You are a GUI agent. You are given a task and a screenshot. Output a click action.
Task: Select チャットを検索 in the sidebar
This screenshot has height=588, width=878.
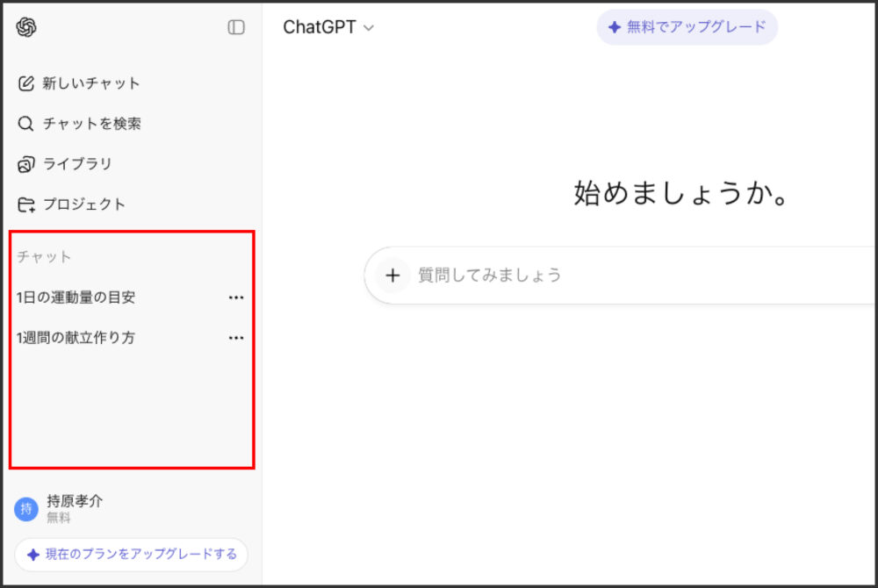[92, 124]
